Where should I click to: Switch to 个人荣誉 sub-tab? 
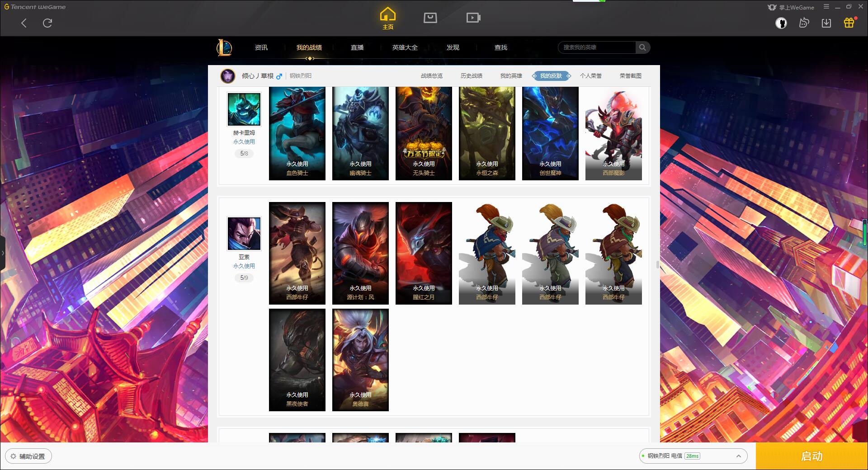[590, 76]
